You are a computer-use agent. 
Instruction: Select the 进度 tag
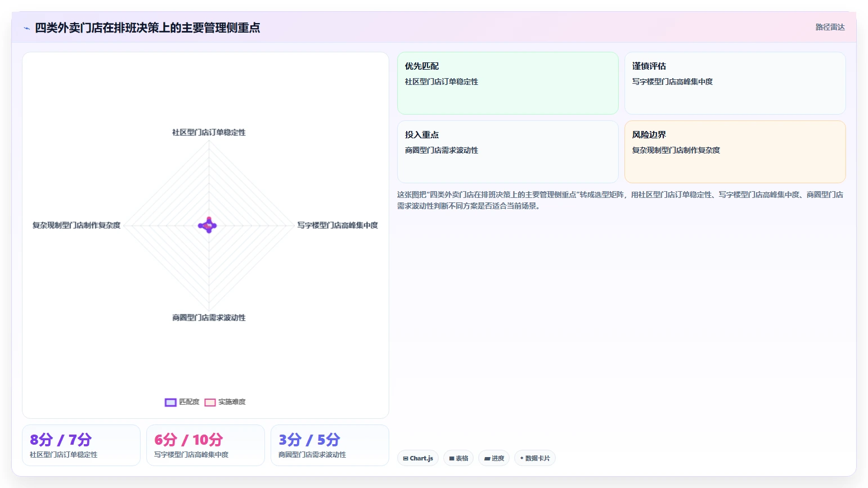coord(494,458)
